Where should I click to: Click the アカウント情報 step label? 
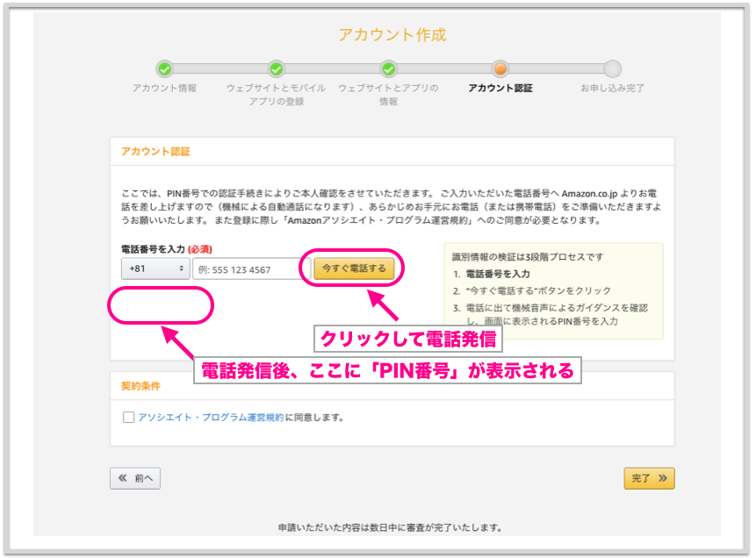pos(164,89)
